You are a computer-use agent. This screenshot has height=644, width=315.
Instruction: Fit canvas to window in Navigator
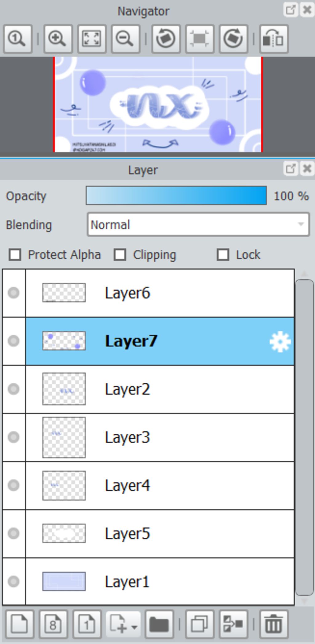[91, 39]
